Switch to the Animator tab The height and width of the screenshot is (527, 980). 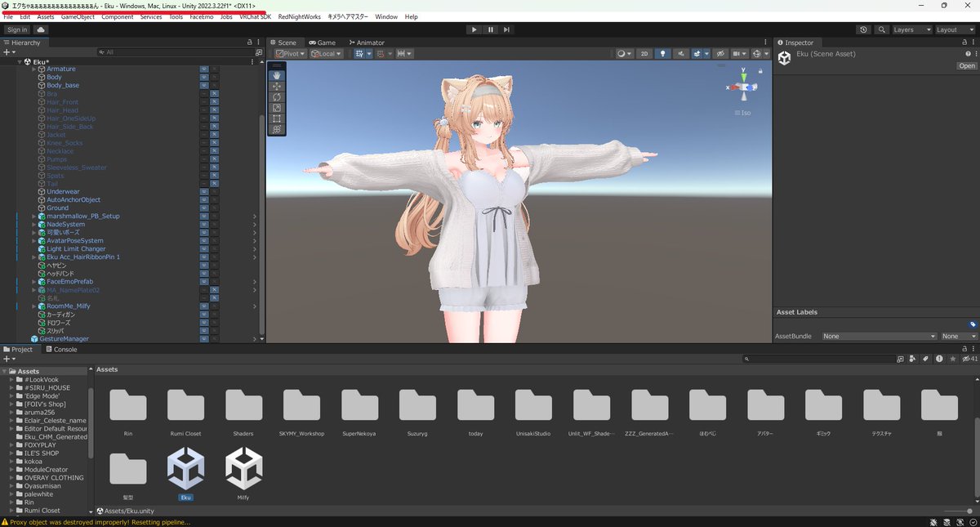366,42
